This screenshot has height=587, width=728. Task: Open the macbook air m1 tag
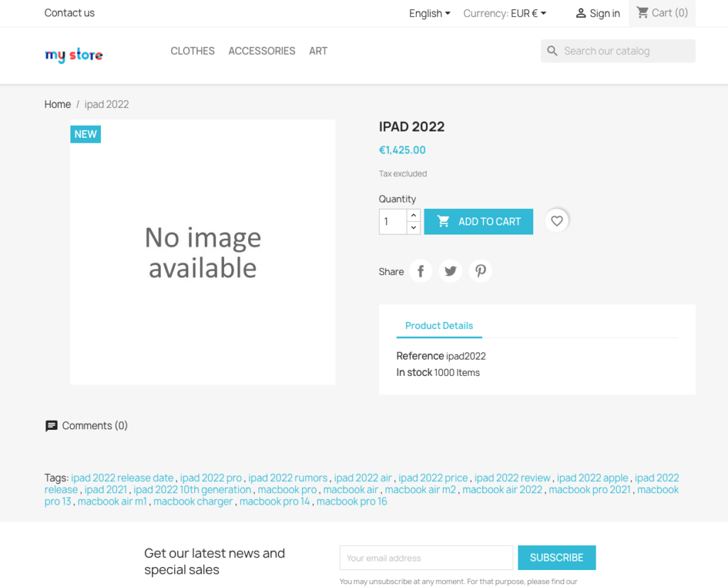pos(112,502)
